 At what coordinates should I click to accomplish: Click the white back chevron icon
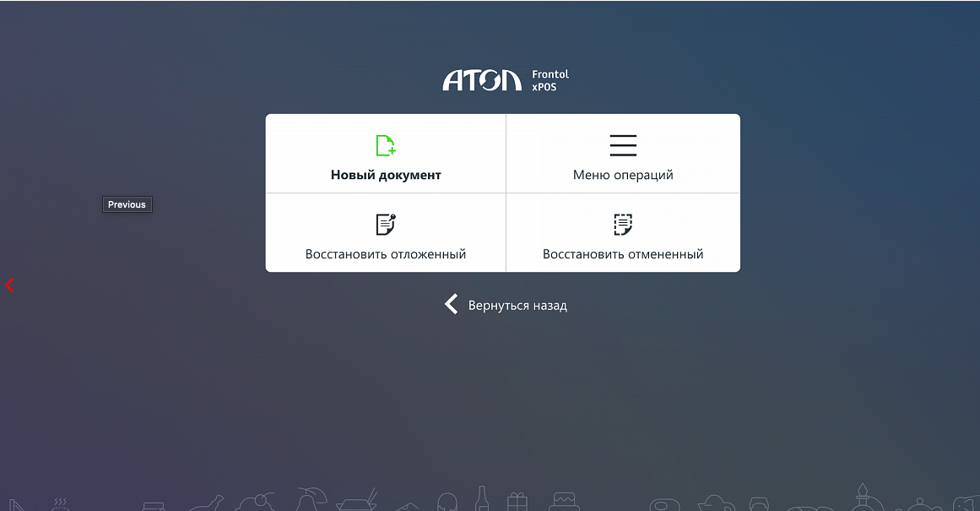click(452, 304)
